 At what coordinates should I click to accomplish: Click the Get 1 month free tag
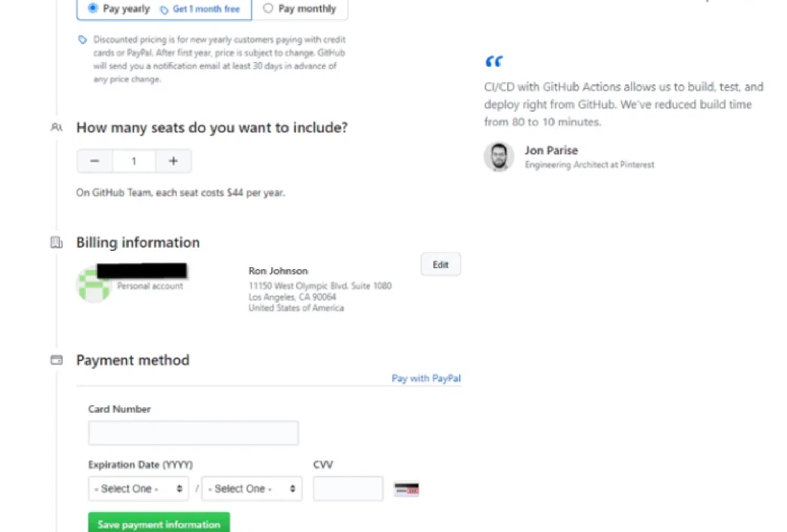pos(200,9)
